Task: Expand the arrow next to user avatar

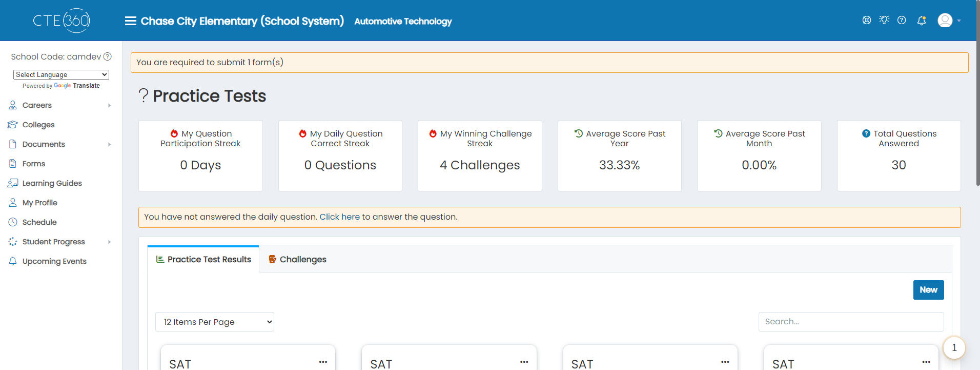Action: point(959,21)
